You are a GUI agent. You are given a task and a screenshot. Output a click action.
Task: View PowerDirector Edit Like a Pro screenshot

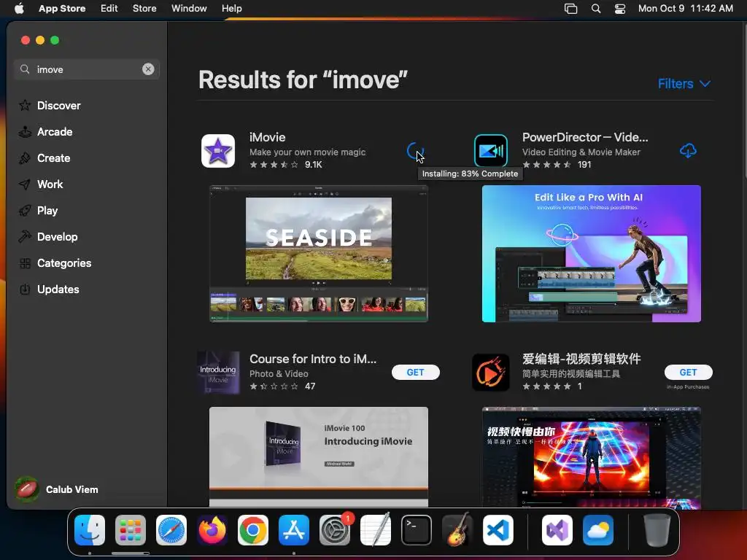pos(591,253)
